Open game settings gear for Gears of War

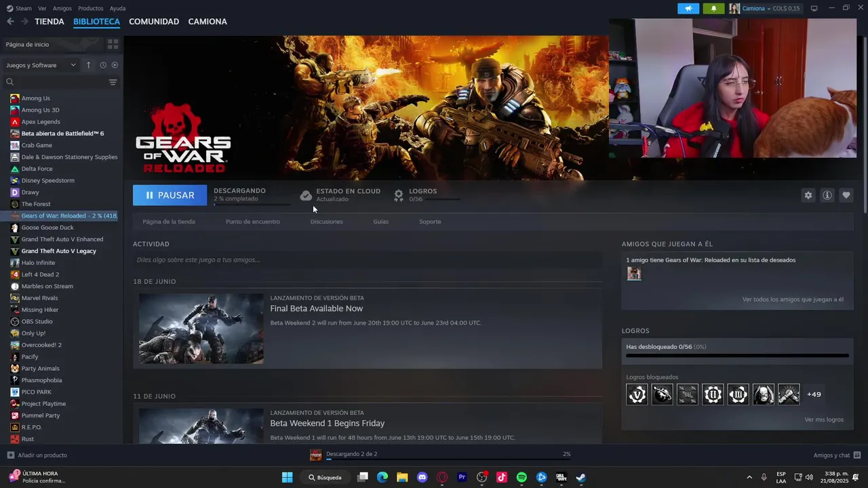point(808,195)
